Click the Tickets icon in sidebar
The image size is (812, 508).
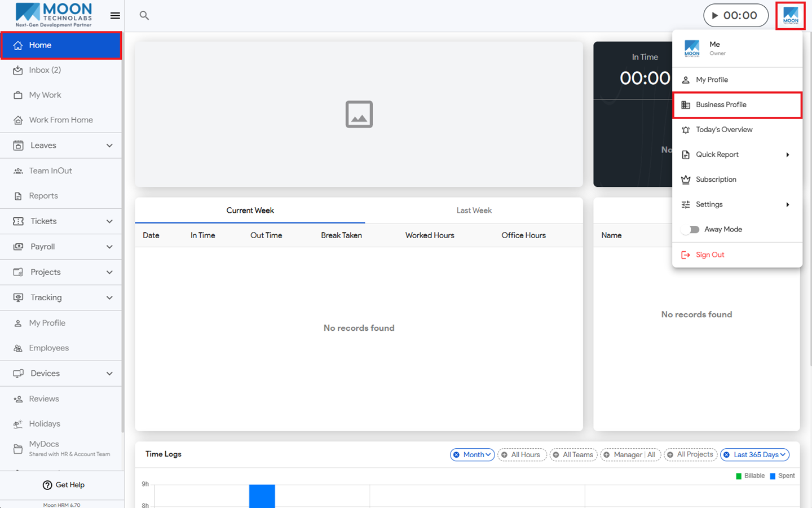pos(18,221)
